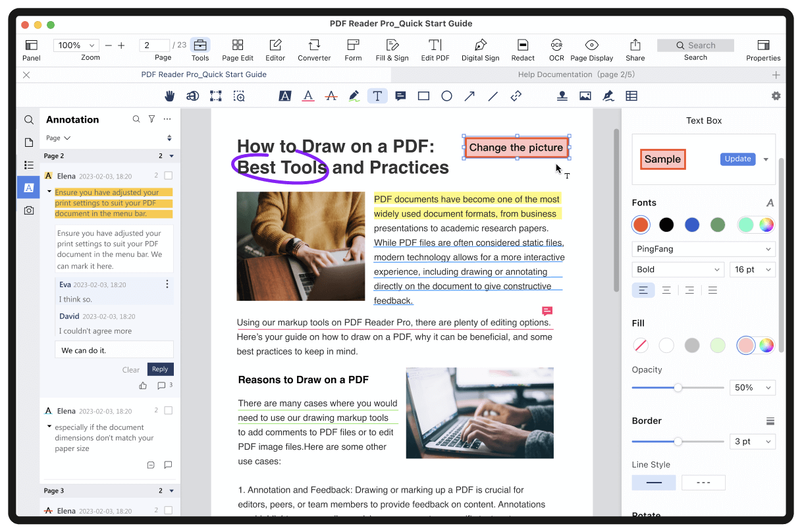
Task: Open the 3 pt border width dropdown
Action: (x=752, y=441)
